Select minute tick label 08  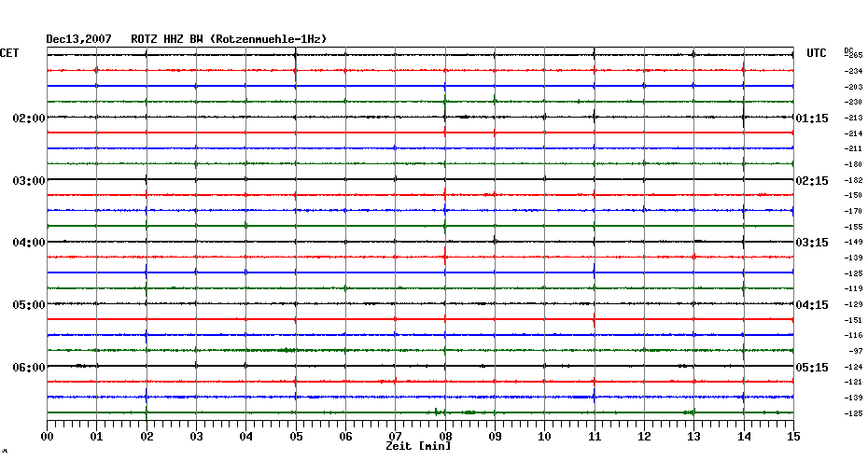pos(445,436)
